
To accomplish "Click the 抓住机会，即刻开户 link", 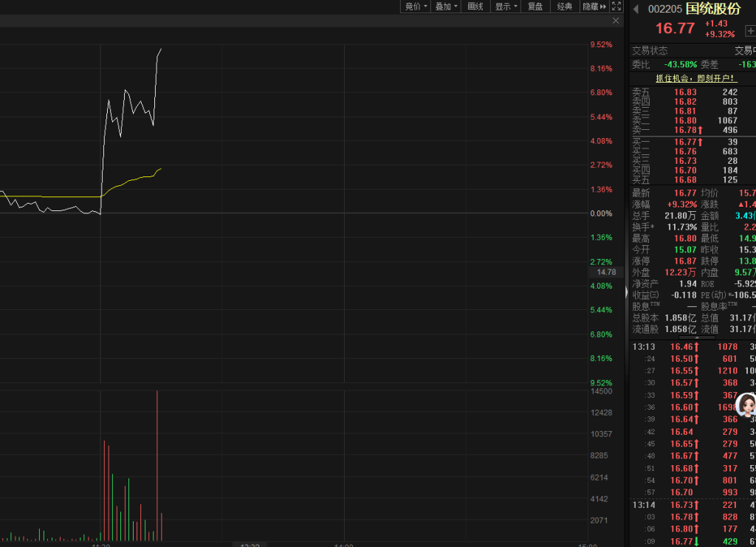I will click(695, 78).
